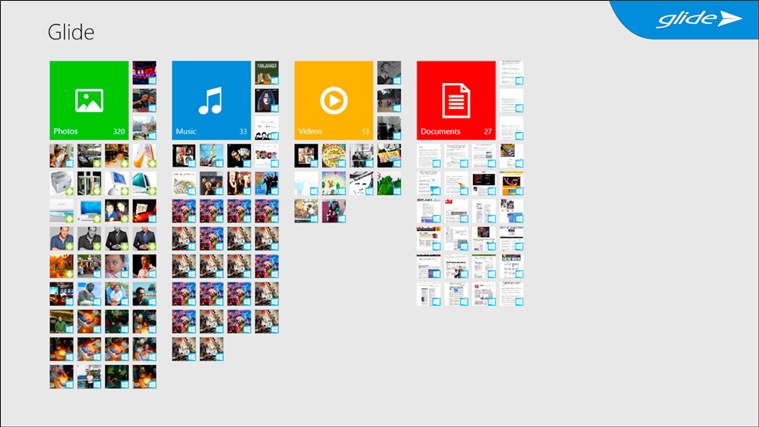Open bottom-left thumbnail in the Photos group
The image size is (759, 427).
tap(62, 376)
